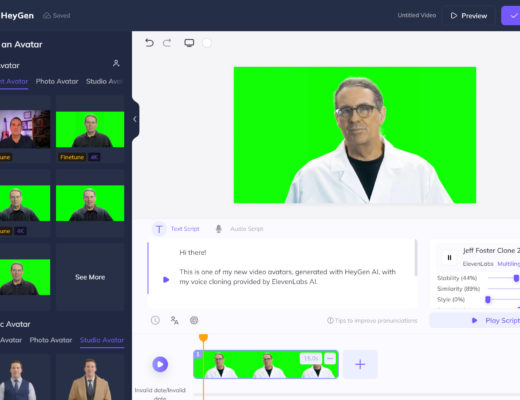
Task: Select scene 1 clip in the timeline
Action: [266, 364]
